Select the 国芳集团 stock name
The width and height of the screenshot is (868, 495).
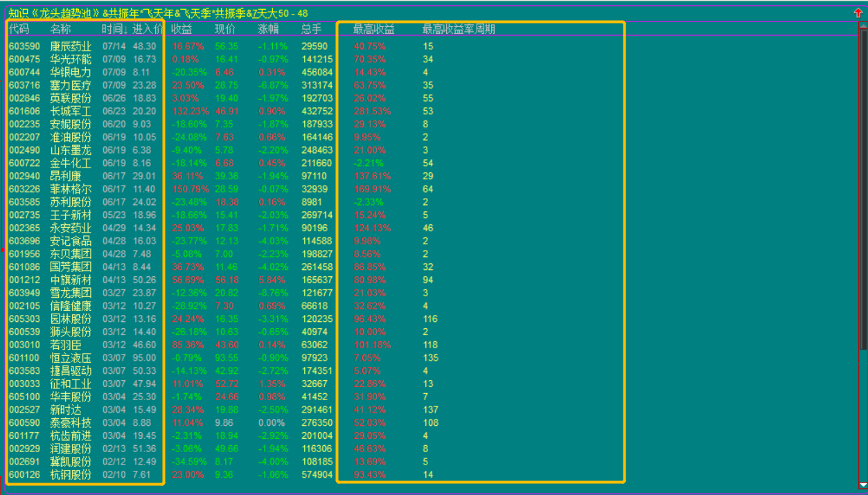click(71, 267)
